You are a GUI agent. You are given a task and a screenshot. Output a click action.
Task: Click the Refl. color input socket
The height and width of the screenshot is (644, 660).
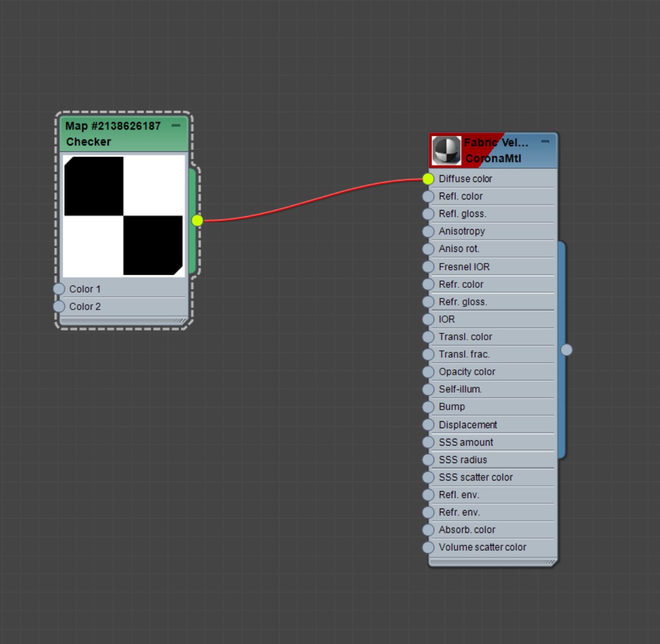[428, 196]
